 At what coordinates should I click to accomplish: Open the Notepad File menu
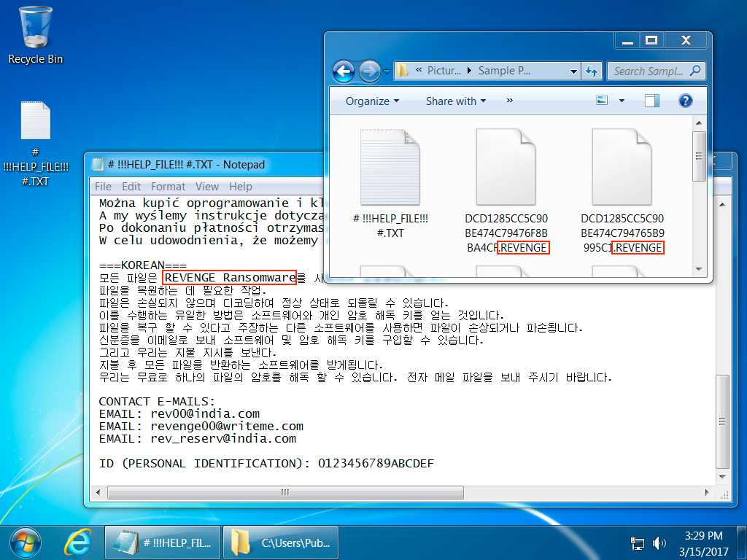103,187
